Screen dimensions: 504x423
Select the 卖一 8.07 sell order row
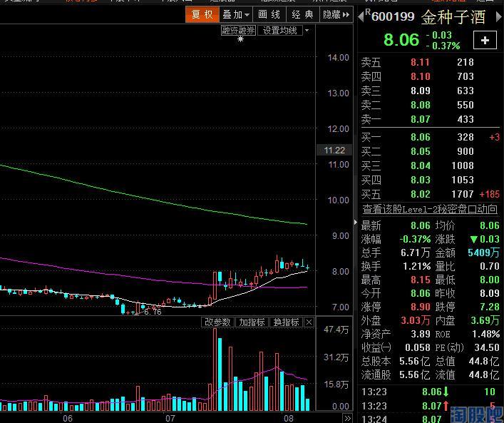click(430, 119)
